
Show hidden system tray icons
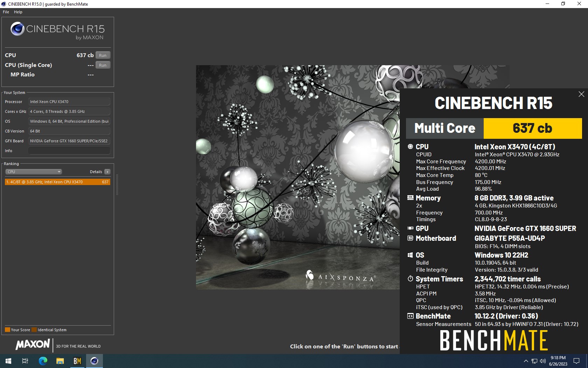526,361
